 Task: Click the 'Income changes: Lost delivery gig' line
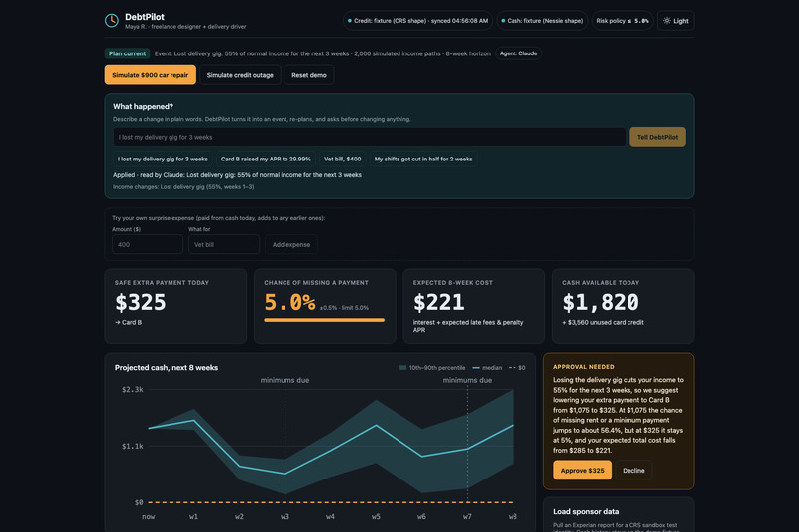click(183, 187)
